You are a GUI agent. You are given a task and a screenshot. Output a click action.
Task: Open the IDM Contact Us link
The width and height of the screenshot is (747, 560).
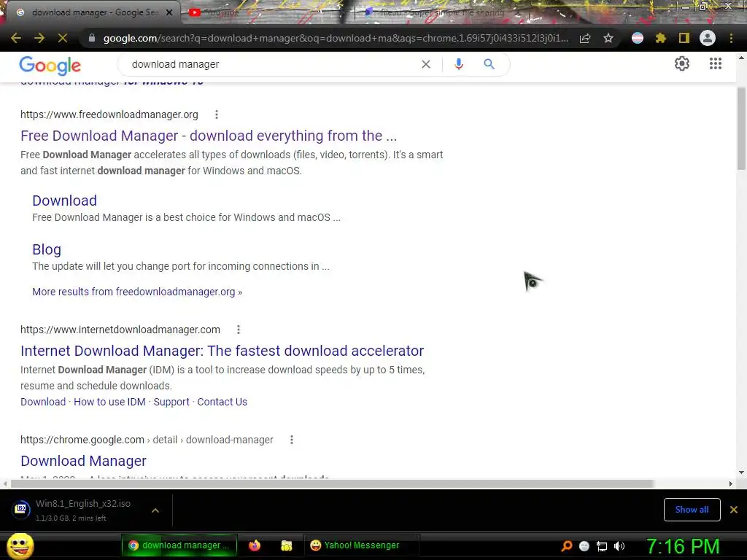[x=222, y=402]
